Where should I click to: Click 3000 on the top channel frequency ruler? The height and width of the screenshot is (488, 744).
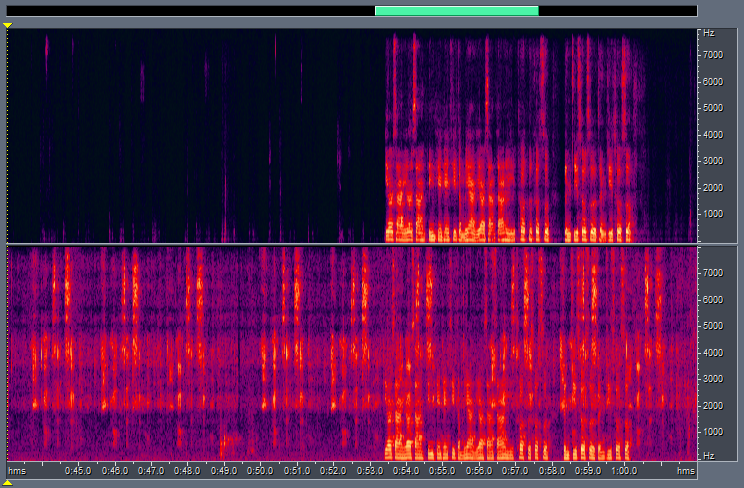(x=714, y=161)
